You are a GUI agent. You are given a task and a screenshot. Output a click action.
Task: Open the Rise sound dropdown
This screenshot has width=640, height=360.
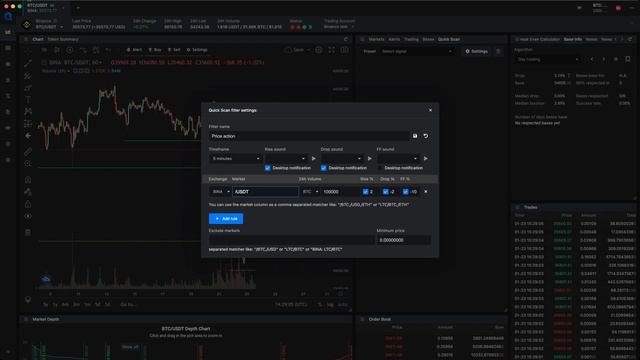coord(286,158)
